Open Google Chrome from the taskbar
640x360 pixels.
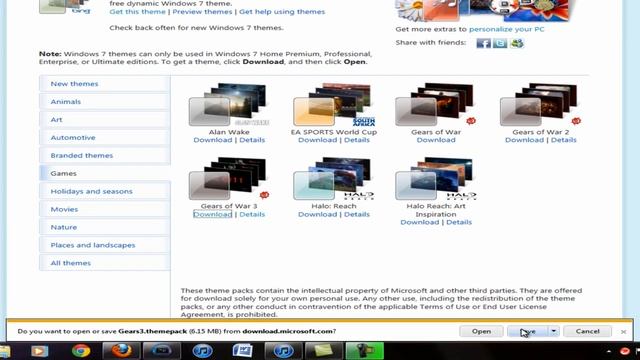[81, 351]
